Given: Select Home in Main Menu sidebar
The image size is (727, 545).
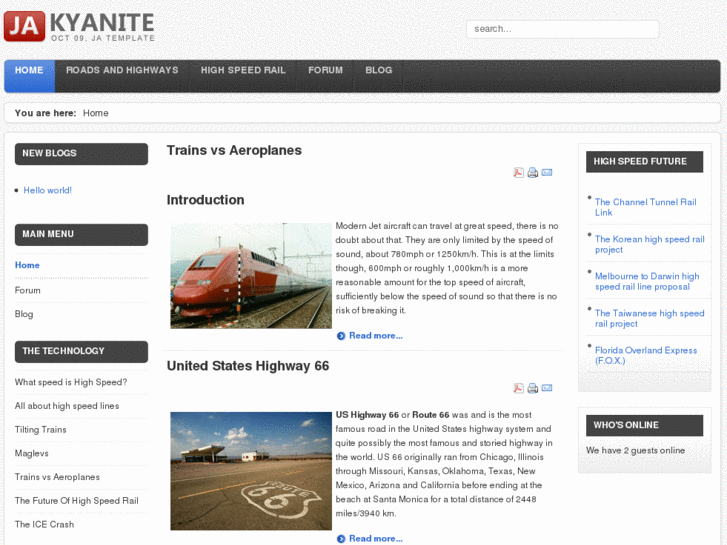Looking at the screenshot, I should point(27,265).
